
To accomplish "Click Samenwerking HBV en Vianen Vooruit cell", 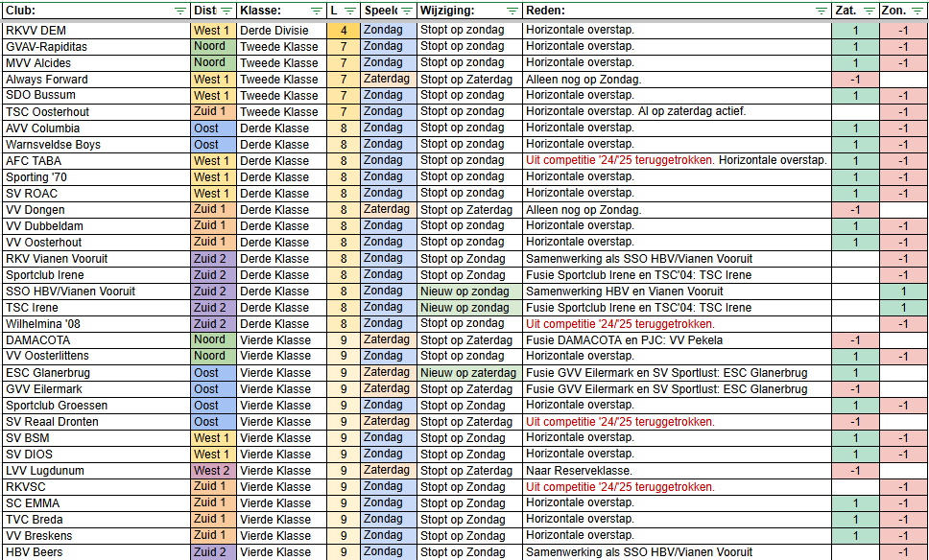I will coord(678,292).
